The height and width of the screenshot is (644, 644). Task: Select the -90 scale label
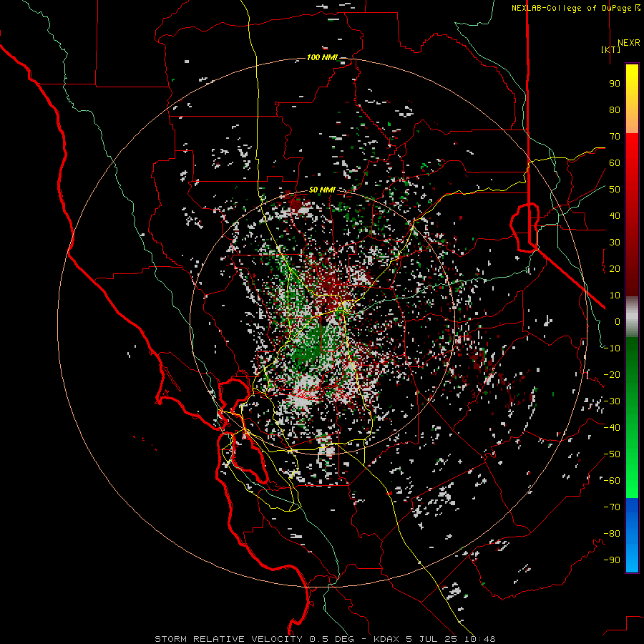pyautogui.click(x=612, y=560)
